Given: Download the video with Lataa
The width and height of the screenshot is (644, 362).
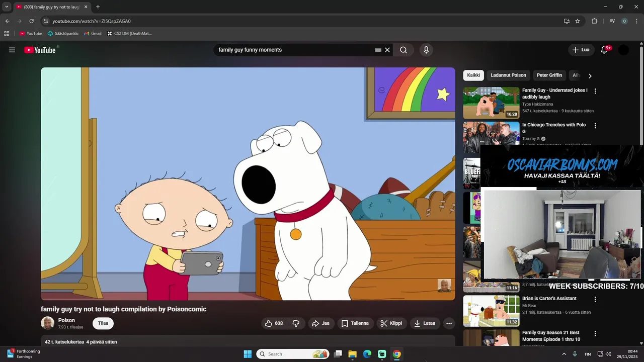Looking at the screenshot, I should click(x=425, y=323).
